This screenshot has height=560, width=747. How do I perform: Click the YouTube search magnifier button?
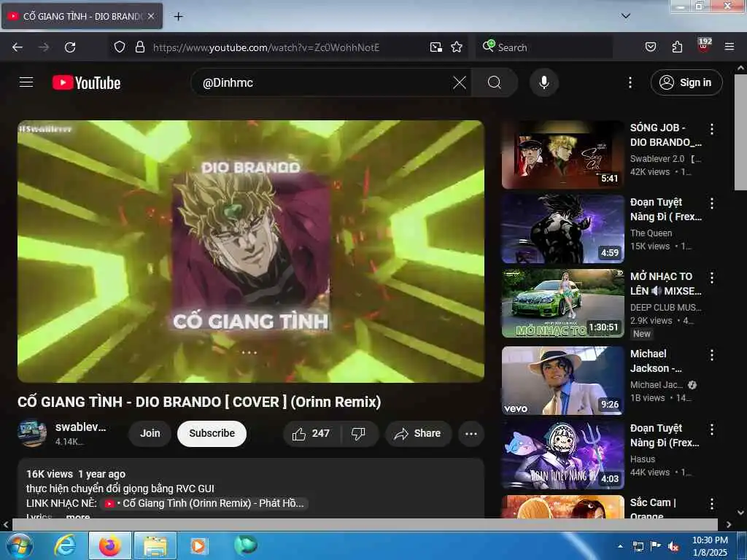point(495,82)
